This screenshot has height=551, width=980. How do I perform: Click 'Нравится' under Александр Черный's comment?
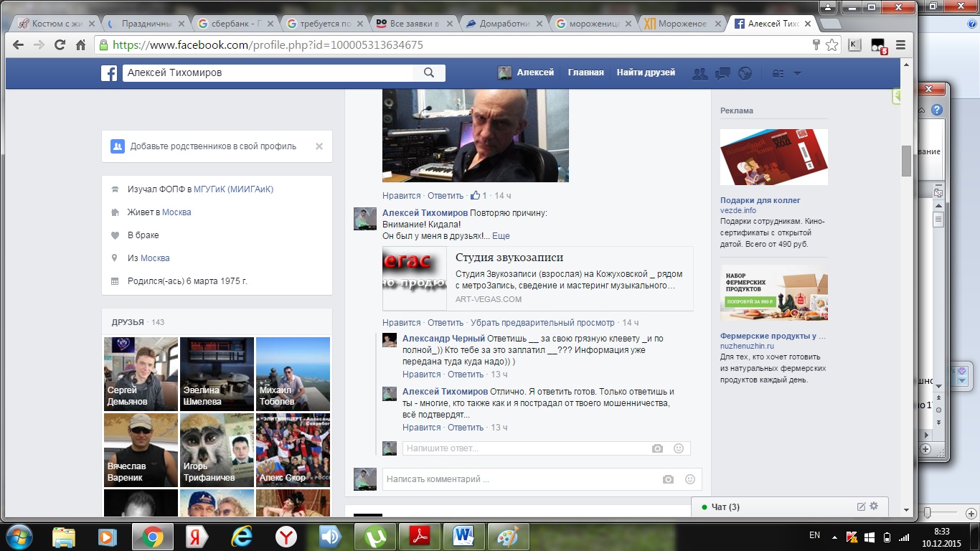click(422, 375)
